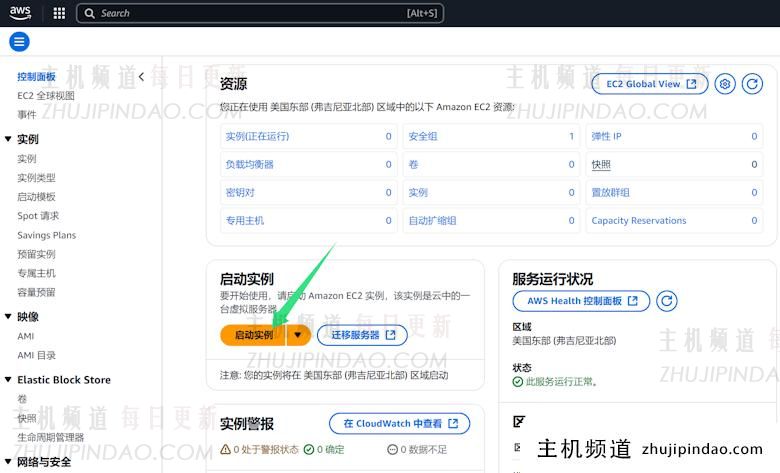This screenshot has width=780, height=473.
Task: Open Spot 请求 in the sidebar
Action: pos(38,216)
